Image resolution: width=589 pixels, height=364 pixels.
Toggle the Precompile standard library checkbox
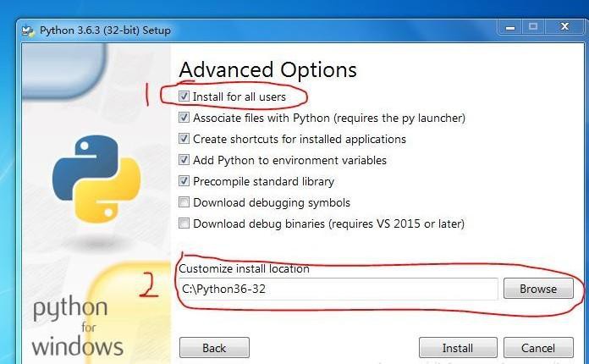[x=184, y=181]
